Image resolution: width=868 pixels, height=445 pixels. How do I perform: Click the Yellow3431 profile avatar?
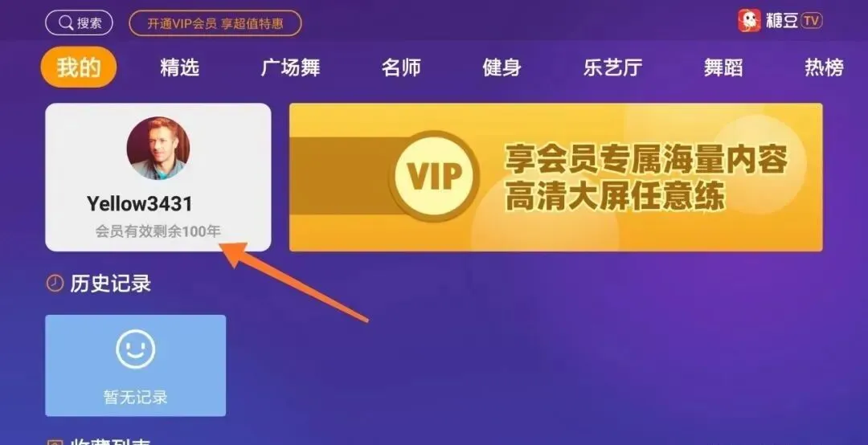(x=158, y=149)
